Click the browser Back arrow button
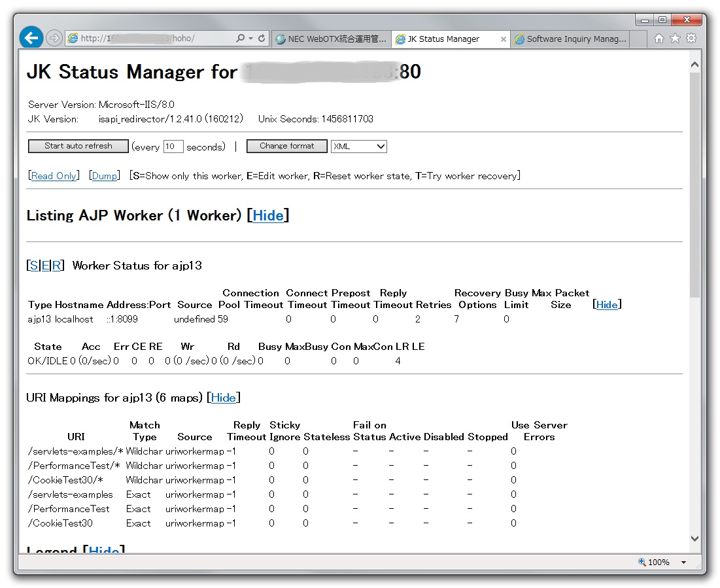This screenshot has width=720, height=588. coord(31,38)
